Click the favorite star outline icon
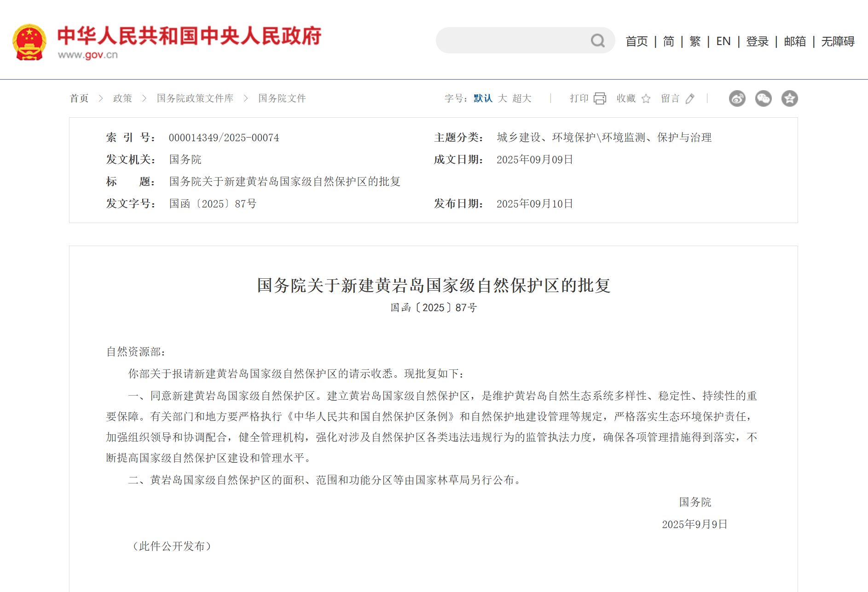 (x=646, y=98)
